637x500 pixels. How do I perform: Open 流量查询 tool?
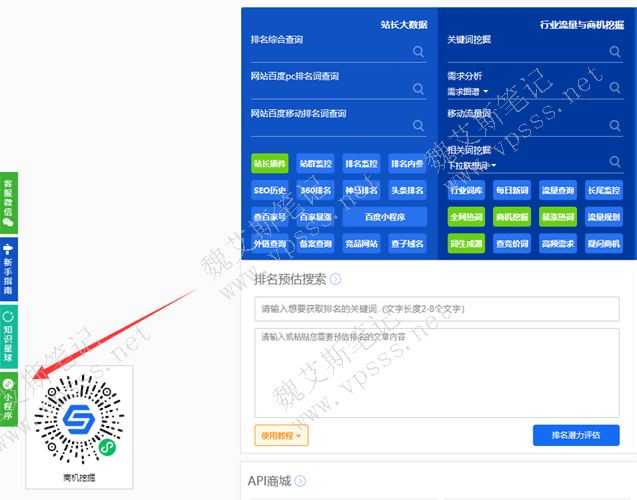558,190
